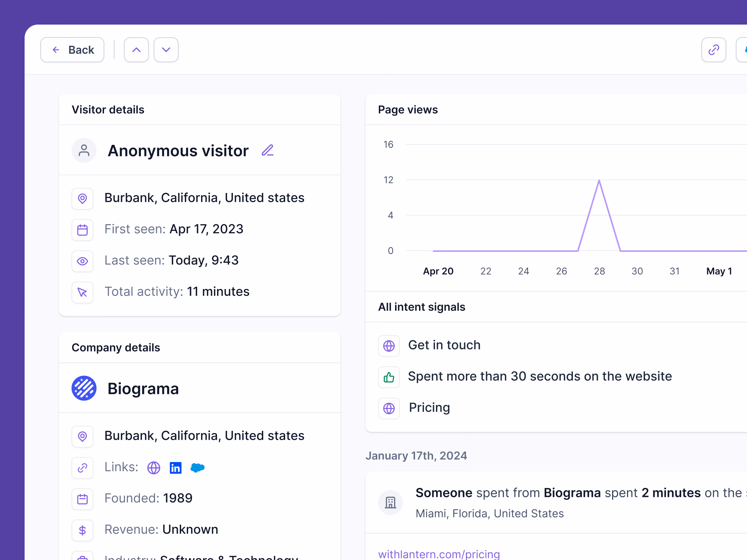The height and width of the screenshot is (560, 747).
Task: Copy link using the chain icon button
Action: click(x=713, y=49)
